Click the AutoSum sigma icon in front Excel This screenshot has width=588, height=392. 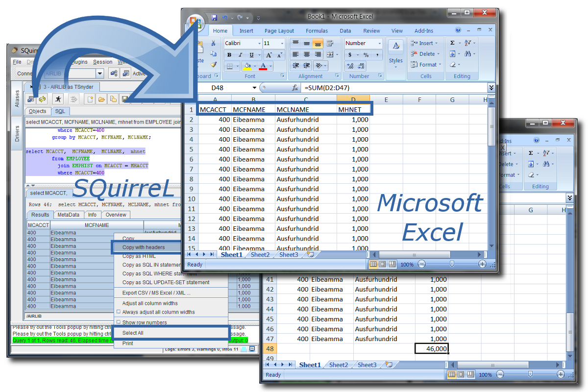click(452, 43)
